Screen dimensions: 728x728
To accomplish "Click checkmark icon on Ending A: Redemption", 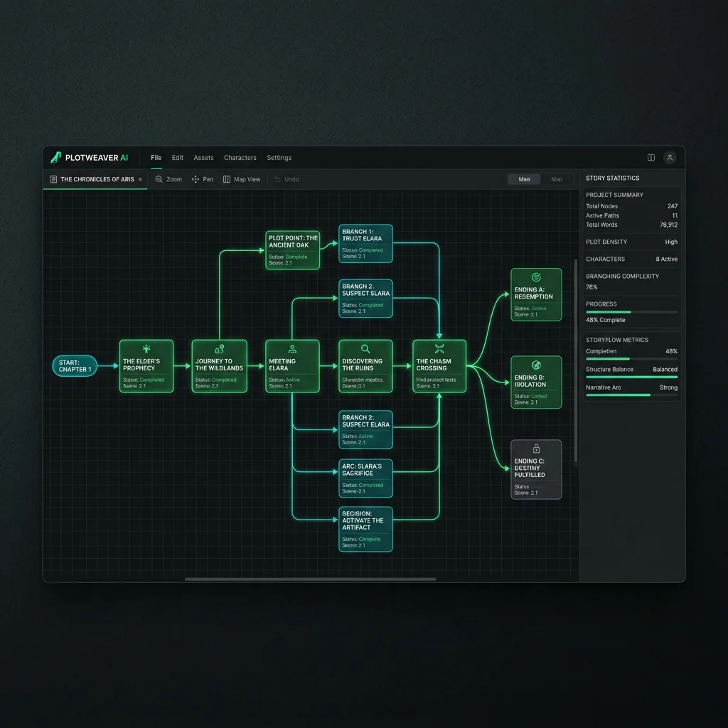I will click(x=536, y=277).
